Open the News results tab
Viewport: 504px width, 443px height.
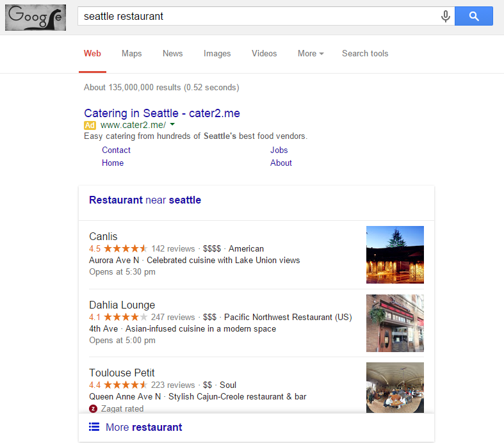tap(173, 54)
